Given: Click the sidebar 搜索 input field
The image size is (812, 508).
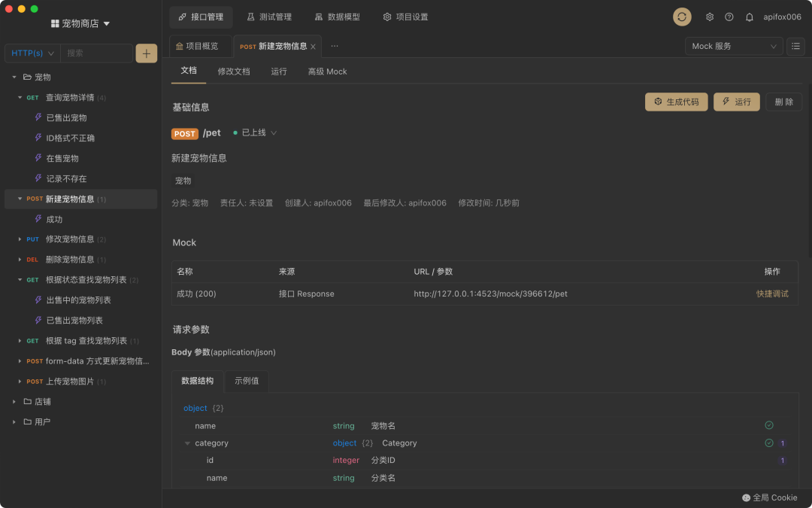Looking at the screenshot, I should [x=97, y=53].
